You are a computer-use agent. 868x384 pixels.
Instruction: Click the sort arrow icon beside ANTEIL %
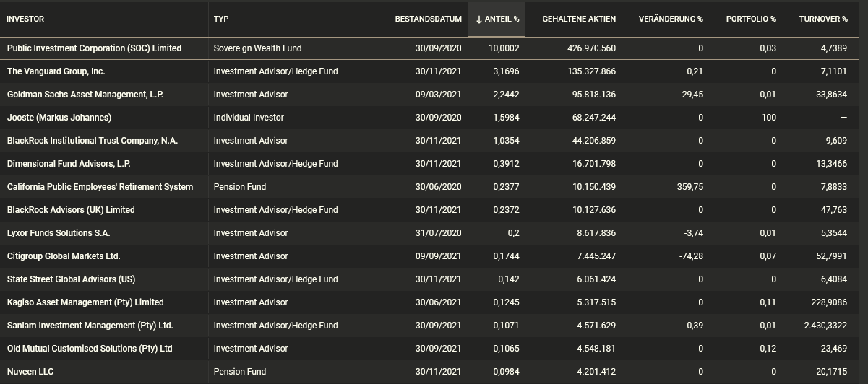pos(479,19)
